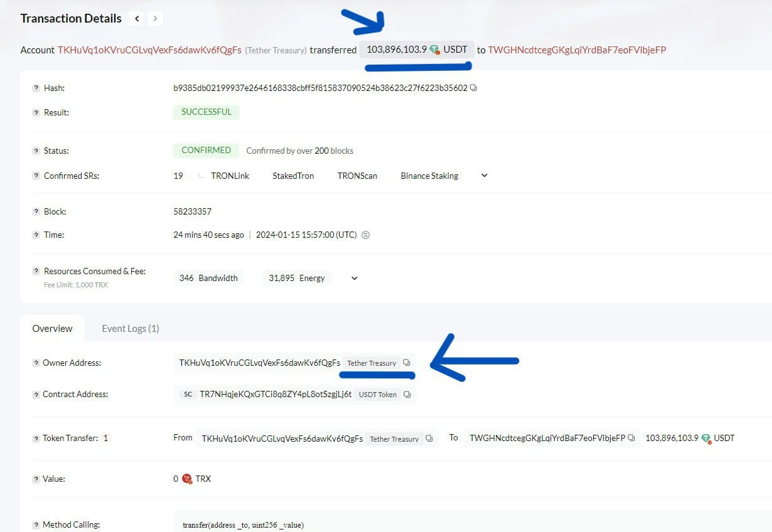
Task: Click the help icon next to Method Calling
Action: pos(36,524)
